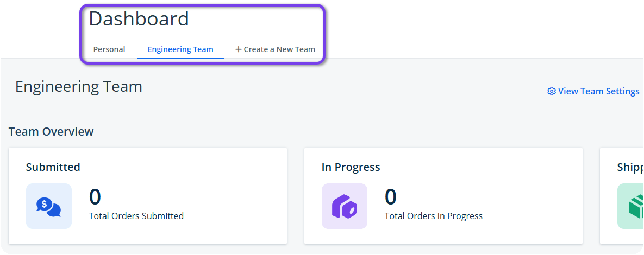
Task: Click the Engineering Team section heading
Action: pyautogui.click(x=79, y=86)
